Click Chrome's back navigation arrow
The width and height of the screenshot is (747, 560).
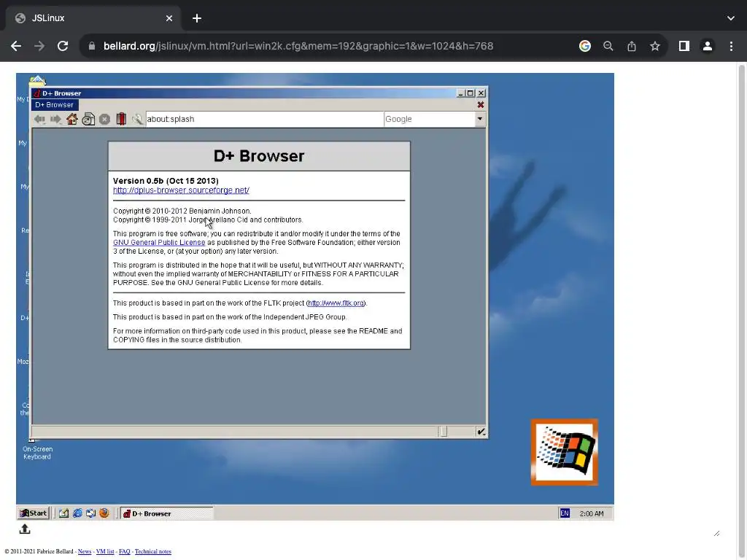tap(16, 46)
